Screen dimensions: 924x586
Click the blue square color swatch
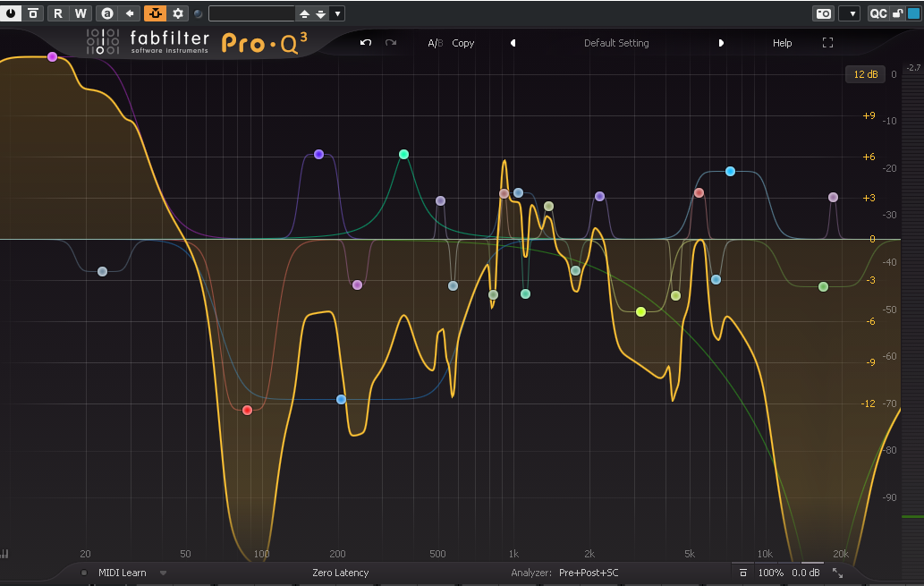pyautogui.click(x=914, y=13)
